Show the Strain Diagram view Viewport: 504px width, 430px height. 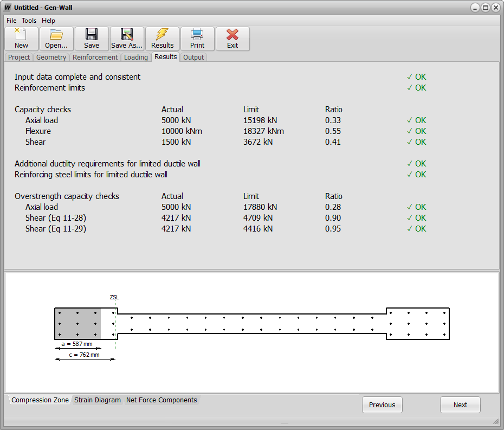(98, 400)
